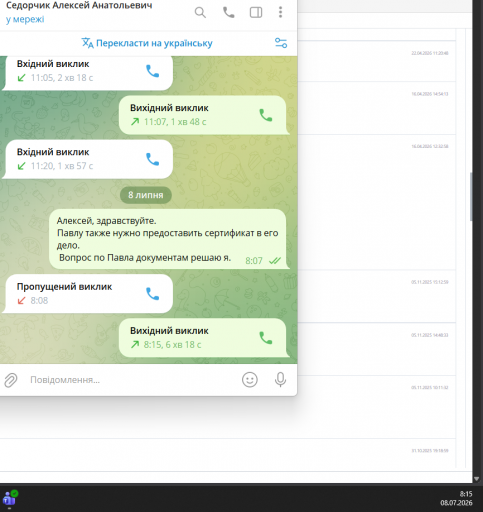This screenshot has width=483, height=512.
Task: Click the green outgoing arrow at 11:07
Action: click(135, 122)
